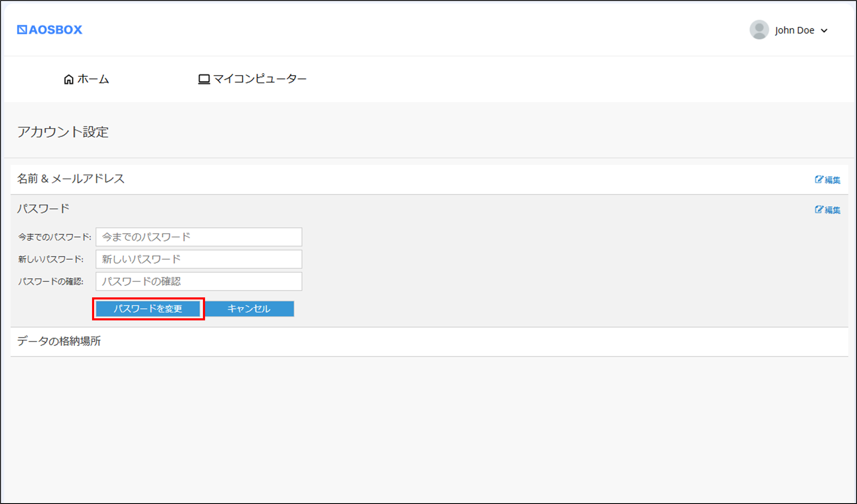Click John Doe's avatar icon
This screenshot has width=857, height=504.
click(x=759, y=30)
